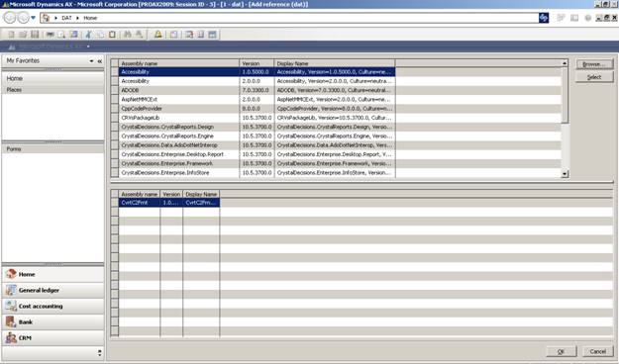Open the Bank module

click(52, 322)
